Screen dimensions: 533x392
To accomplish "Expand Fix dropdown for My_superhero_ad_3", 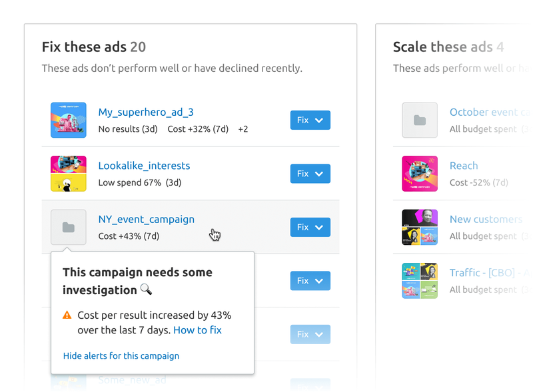I will click(x=310, y=120).
